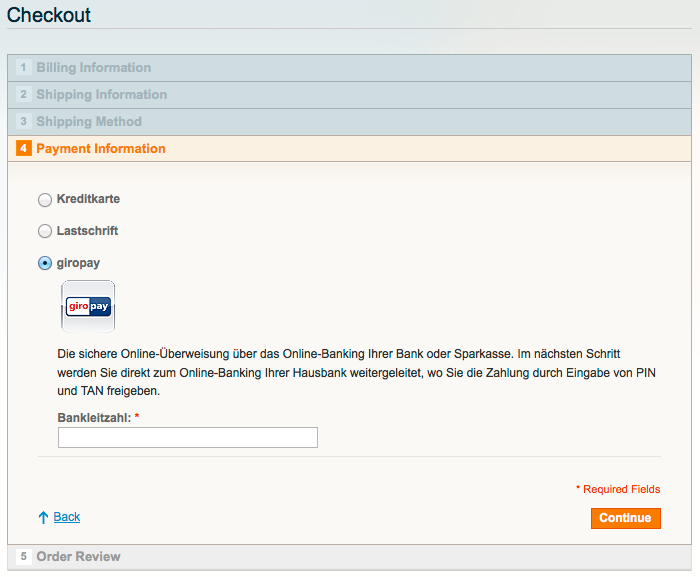Viewport: 700px width, 577px height.
Task: Select the Lastschrift payment option
Action: (45, 231)
